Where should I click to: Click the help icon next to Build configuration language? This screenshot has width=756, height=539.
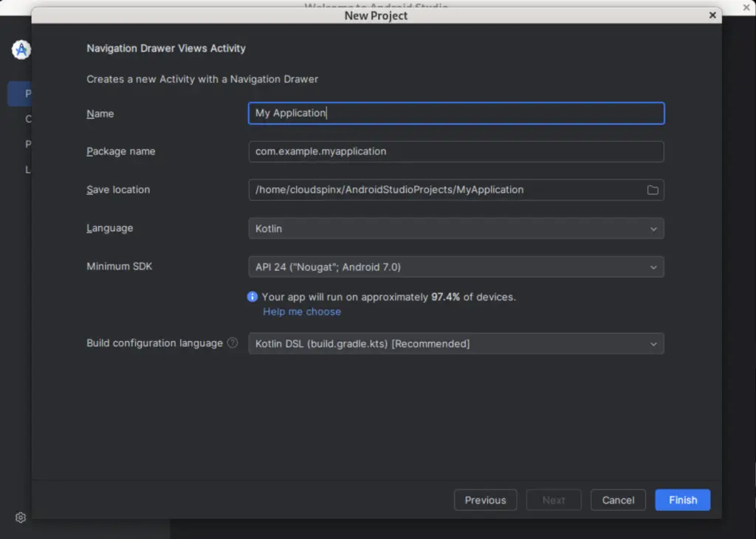(232, 343)
